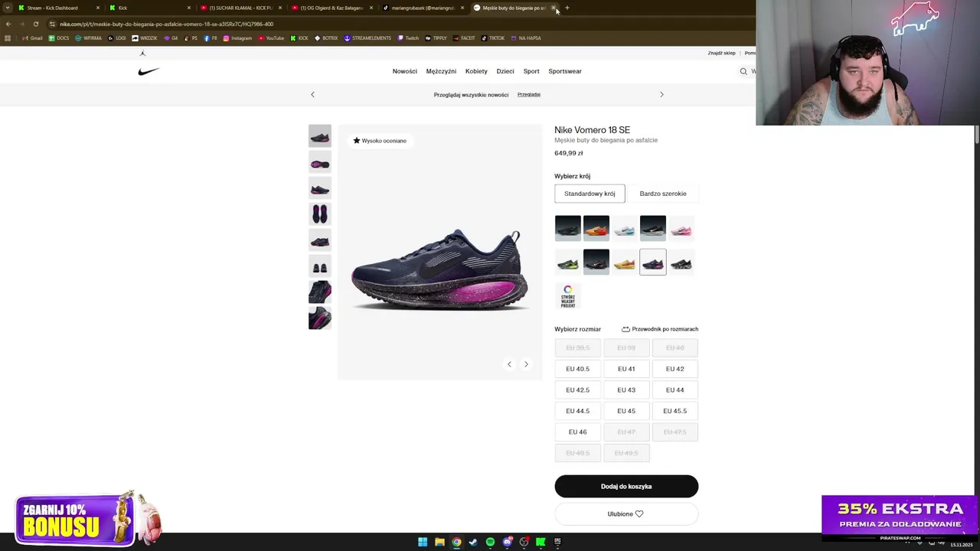This screenshot has width=980, height=551.
Task: Open Spotify from the taskbar
Action: 490,542
